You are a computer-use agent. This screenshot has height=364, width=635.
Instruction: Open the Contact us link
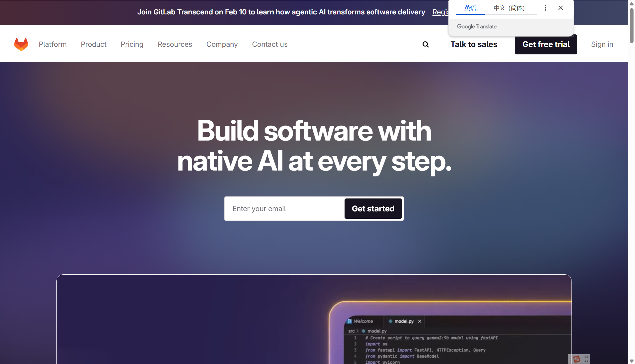[269, 44]
